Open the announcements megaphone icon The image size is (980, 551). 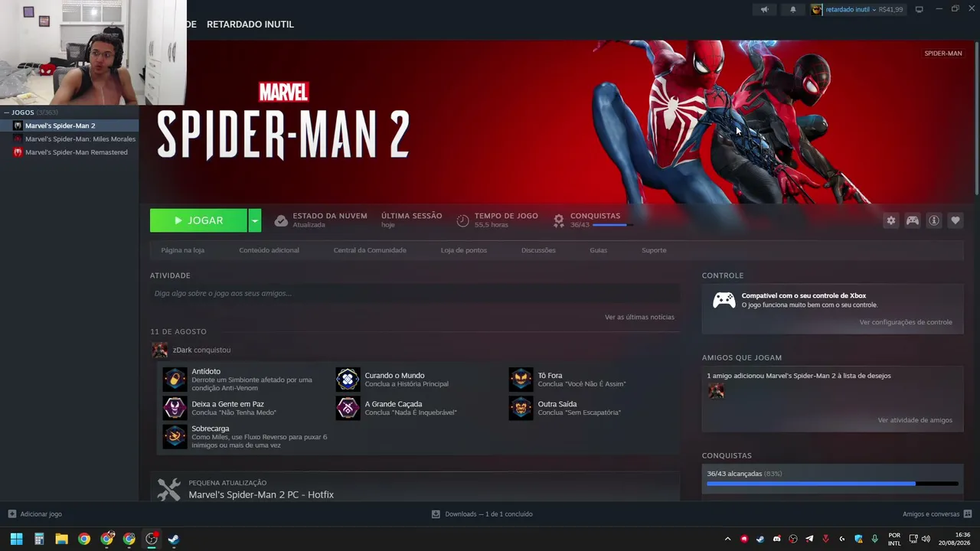[764, 9]
